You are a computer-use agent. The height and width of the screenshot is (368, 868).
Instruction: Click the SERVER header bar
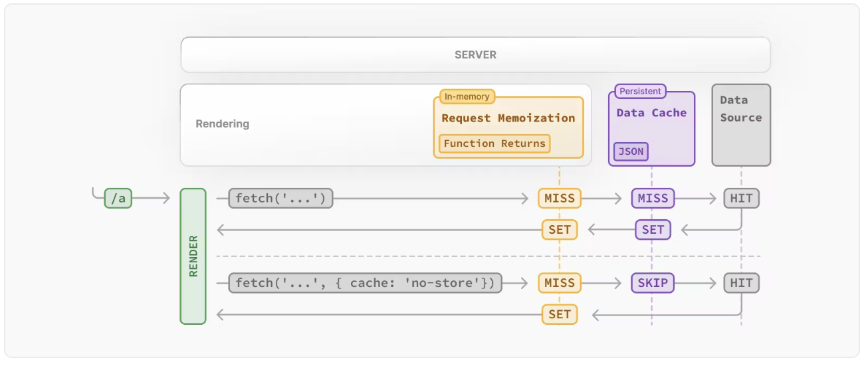pyautogui.click(x=475, y=54)
